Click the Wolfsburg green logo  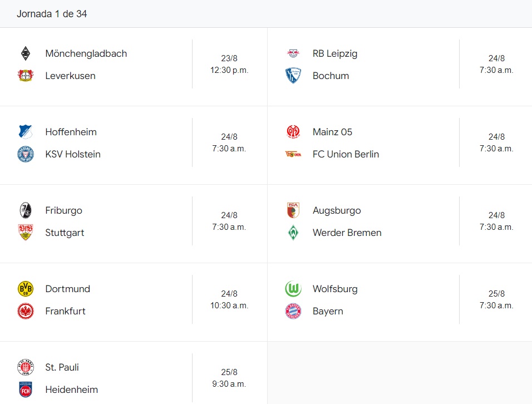293,289
